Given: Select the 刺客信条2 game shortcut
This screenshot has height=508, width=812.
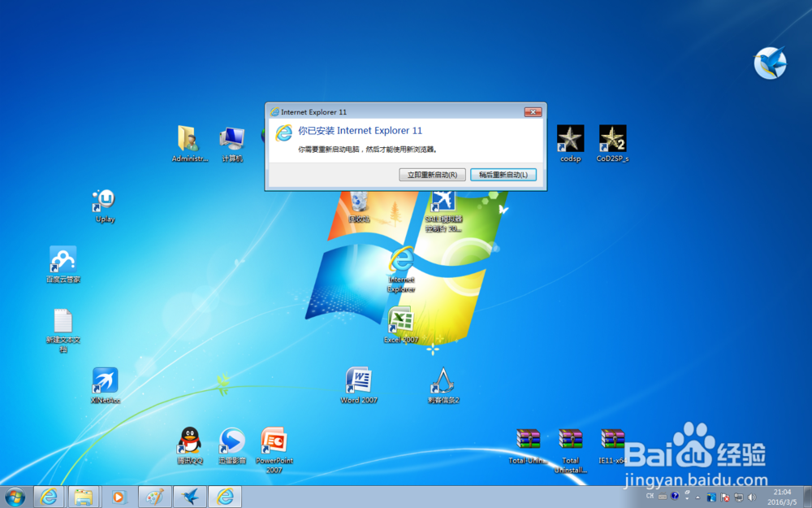Looking at the screenshot, I should 443,385.
